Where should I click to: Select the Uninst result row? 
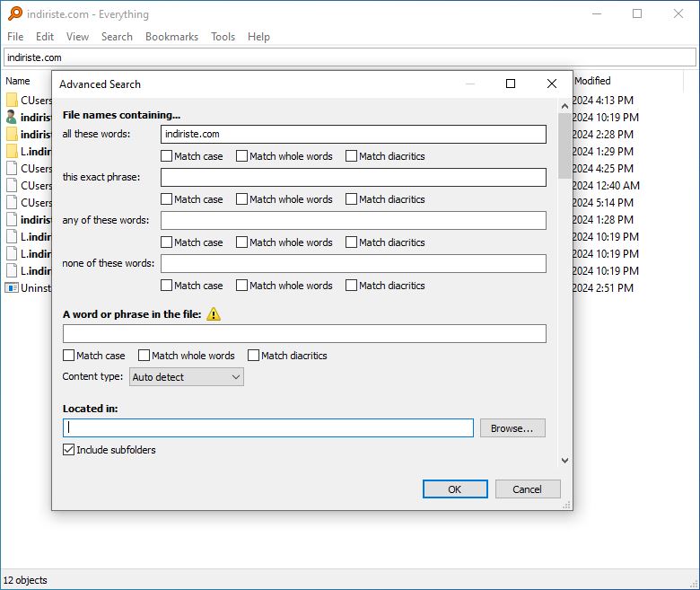29,287
